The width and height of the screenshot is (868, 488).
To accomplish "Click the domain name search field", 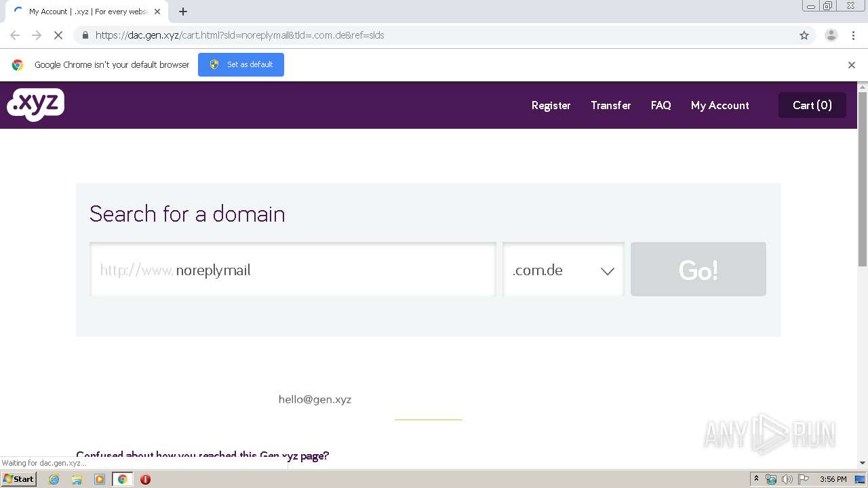I will coord(293,270).
